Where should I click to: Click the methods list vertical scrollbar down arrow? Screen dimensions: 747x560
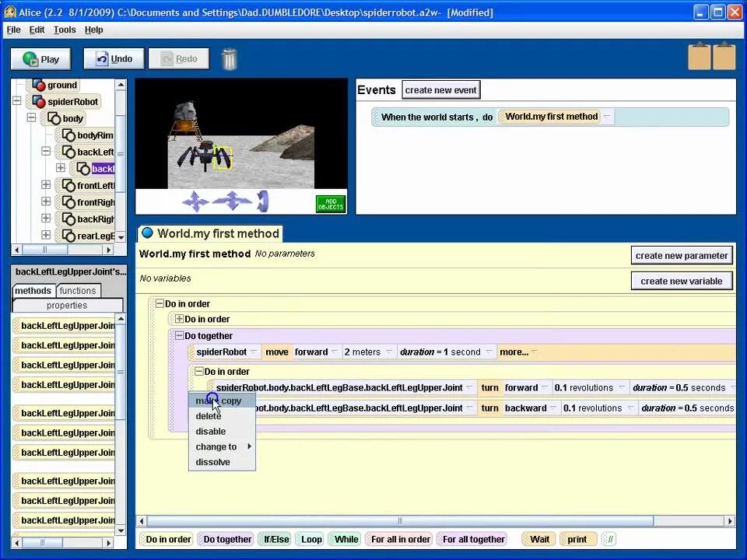point(121,530)
